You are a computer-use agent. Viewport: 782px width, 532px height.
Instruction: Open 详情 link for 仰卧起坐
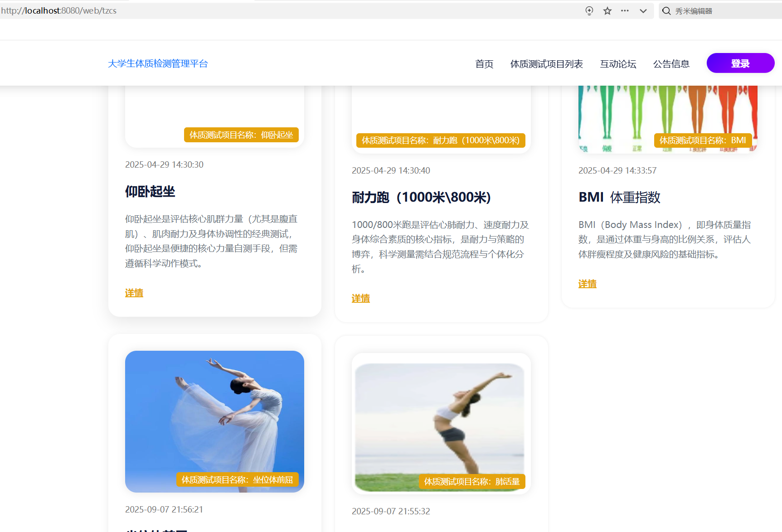point(134,293)
